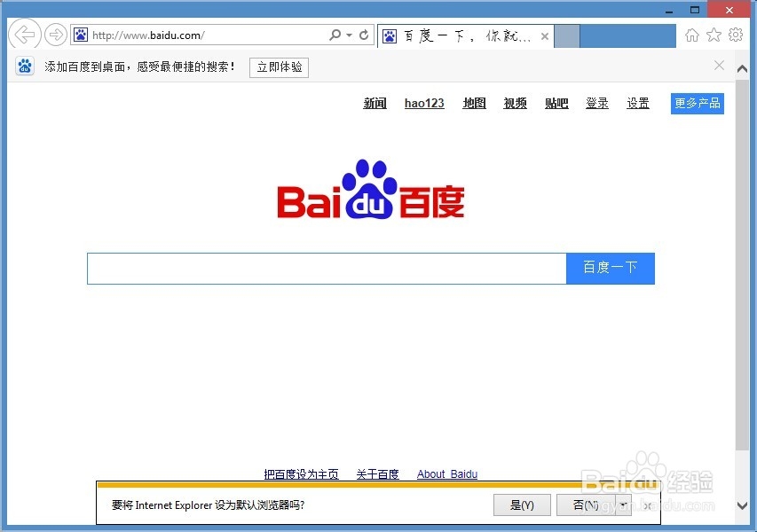Go forward with the browser forward arrow

click(x=56, y=35)
